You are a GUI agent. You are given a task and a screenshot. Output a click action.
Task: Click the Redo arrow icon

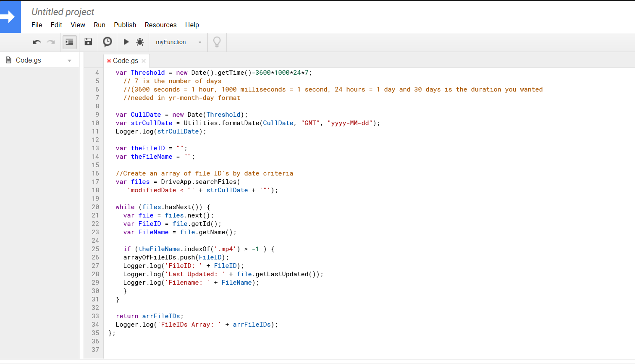coord(51,42)
